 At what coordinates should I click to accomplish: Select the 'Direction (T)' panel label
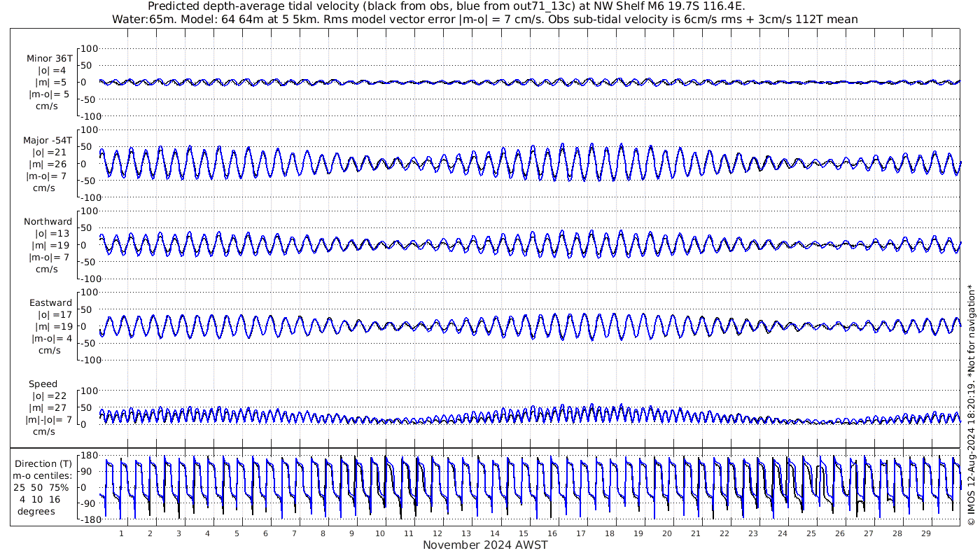pyautogui.click(x=44, y=463)
